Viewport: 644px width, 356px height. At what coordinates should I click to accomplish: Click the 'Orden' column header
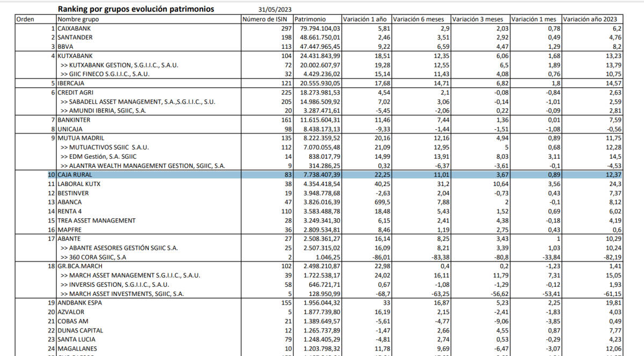pos(25,19)
